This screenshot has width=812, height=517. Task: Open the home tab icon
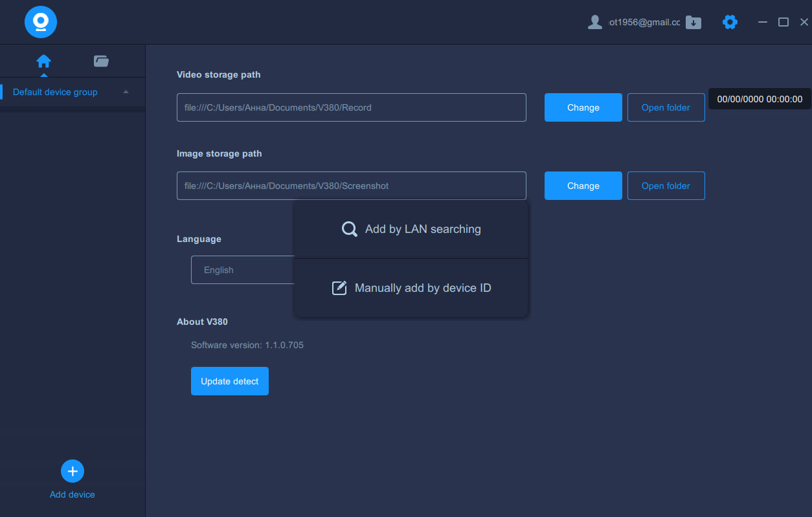(43, 61)
